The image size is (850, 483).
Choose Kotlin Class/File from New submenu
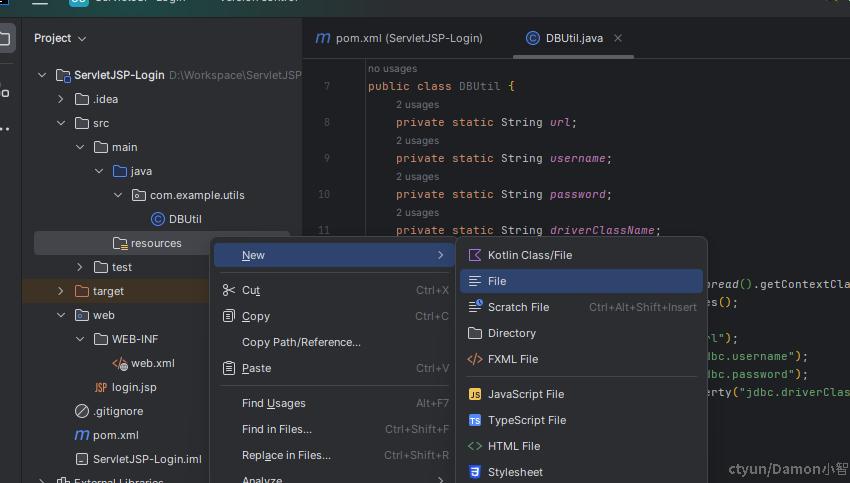click(x=581, y=255)
